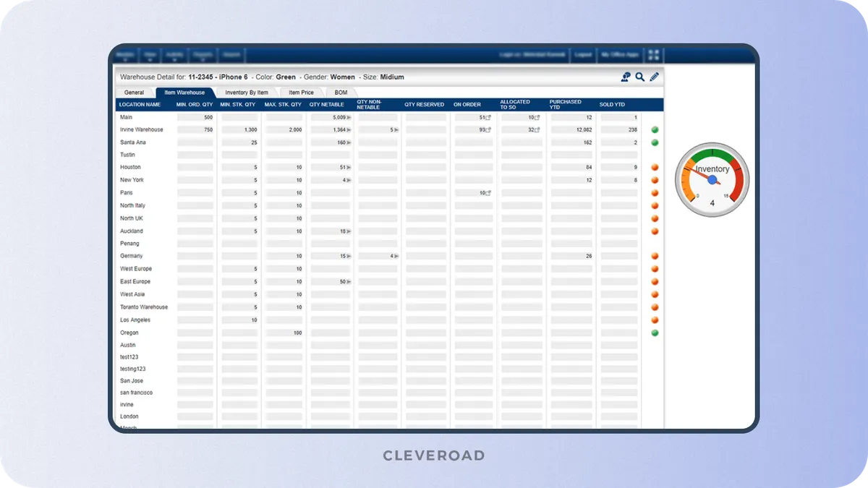The image size is (868, 488).
Task: Click orange status dot for Houston row
Action: point(655,168)
